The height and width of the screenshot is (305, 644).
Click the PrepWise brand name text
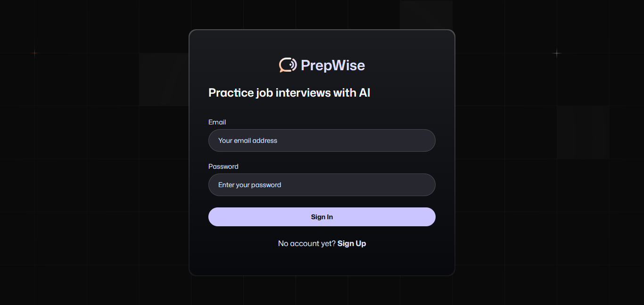(333, 65)
